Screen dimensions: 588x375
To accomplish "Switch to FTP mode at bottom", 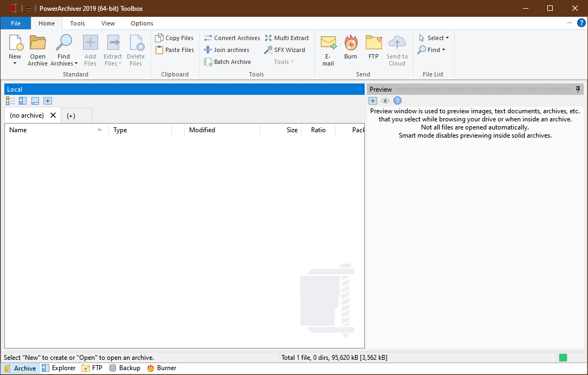I will coord(92,368).
